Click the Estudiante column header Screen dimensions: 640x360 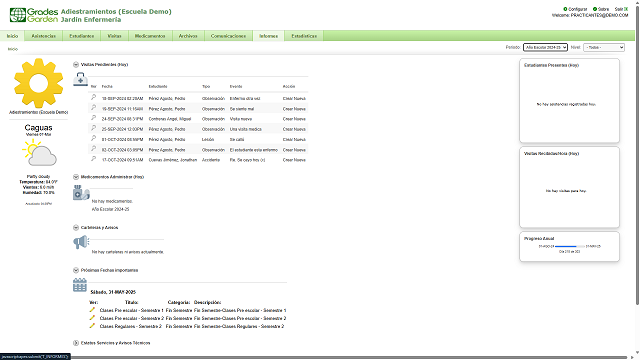(x=158, y=87)
